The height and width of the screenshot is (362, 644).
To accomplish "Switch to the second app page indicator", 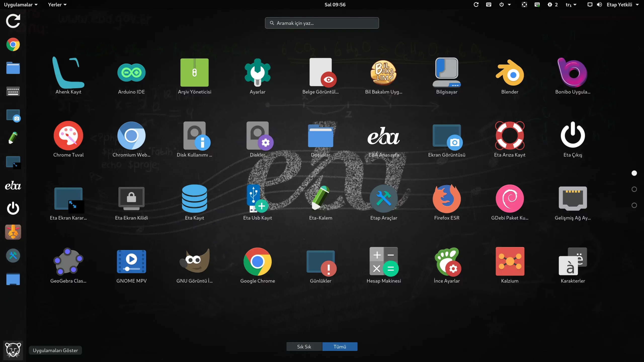I will (x=634, y=189).
